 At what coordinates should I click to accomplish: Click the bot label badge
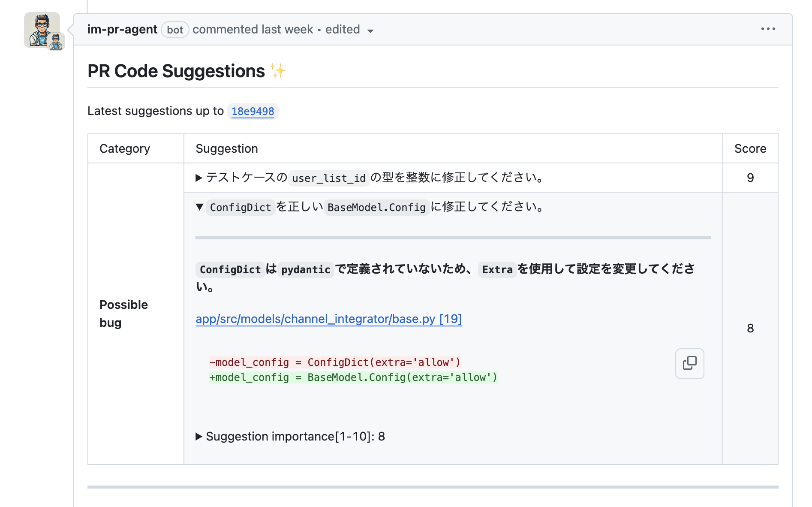(x=175, y=30)
